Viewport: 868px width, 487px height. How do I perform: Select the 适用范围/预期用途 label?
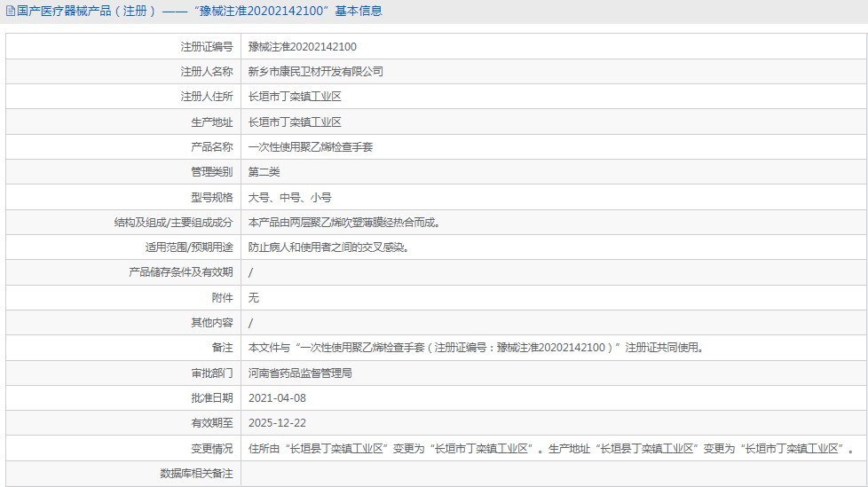point(189,247)
